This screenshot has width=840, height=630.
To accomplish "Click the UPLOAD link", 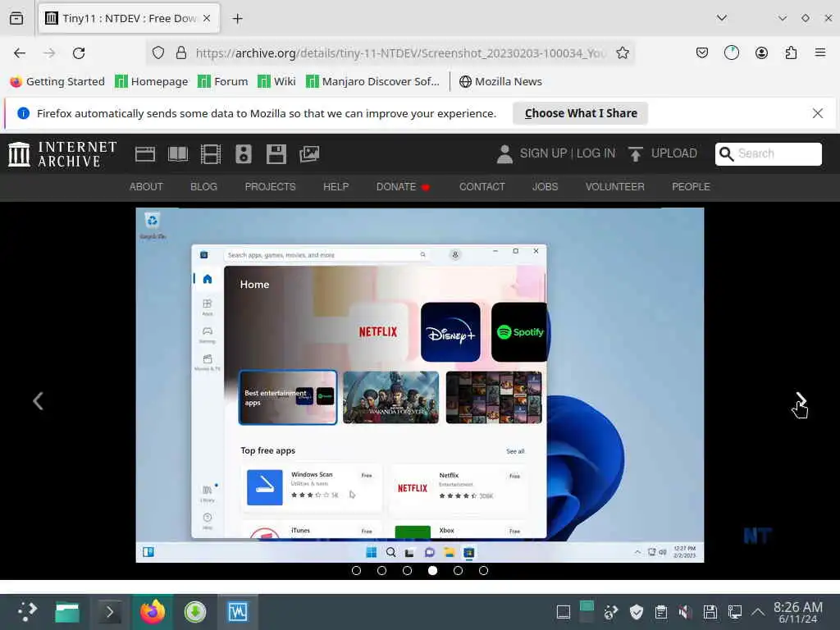I will [x=674, y=153].
